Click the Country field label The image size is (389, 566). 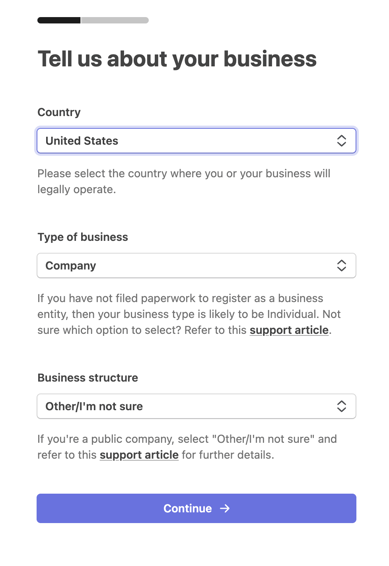click(x=59, y=112)
